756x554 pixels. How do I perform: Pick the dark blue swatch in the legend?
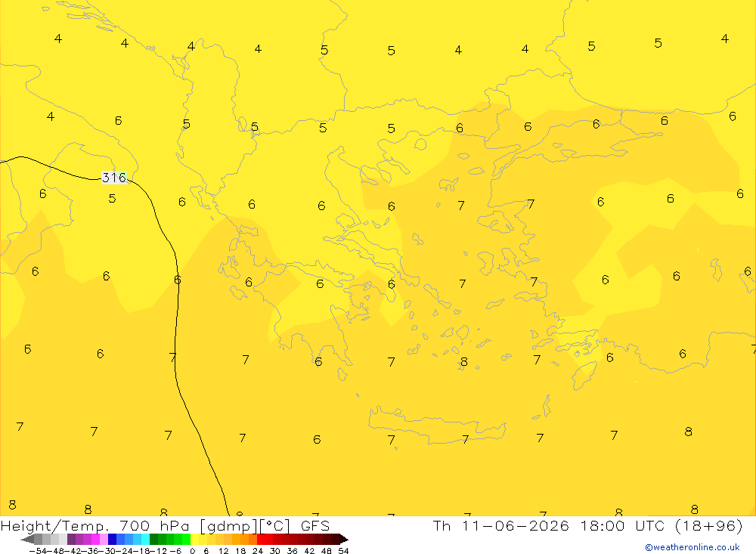[x=113, y=540]
